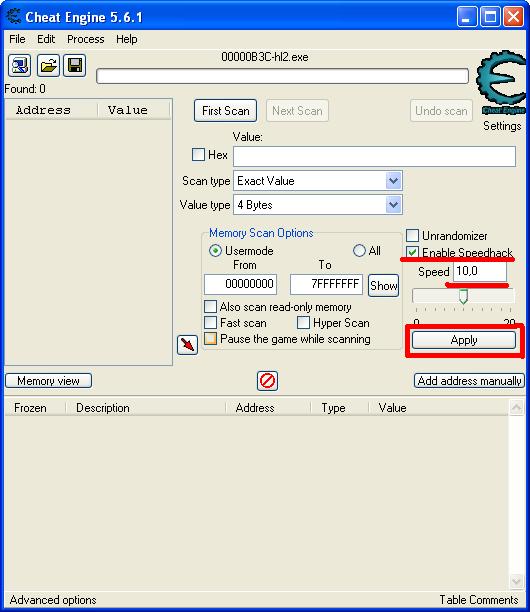Open the Scan type dropdown
Viewport: 530px width, 612px height.
coord(393,181)
